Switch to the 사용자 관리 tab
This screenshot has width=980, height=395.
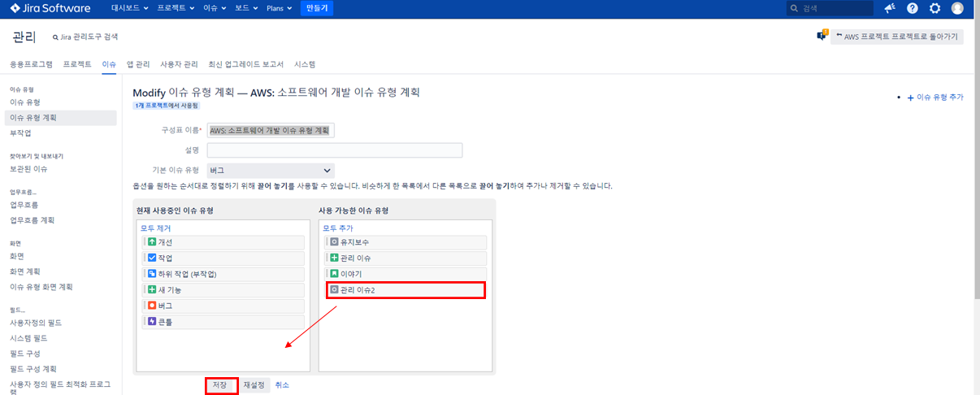pyautogui.click(x=179, y=63)
